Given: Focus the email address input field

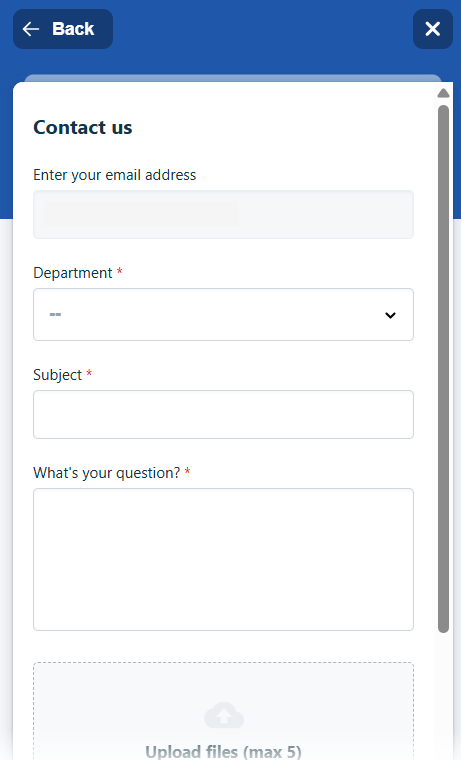Looking at the screenshot, I should (x=223, y=214).
